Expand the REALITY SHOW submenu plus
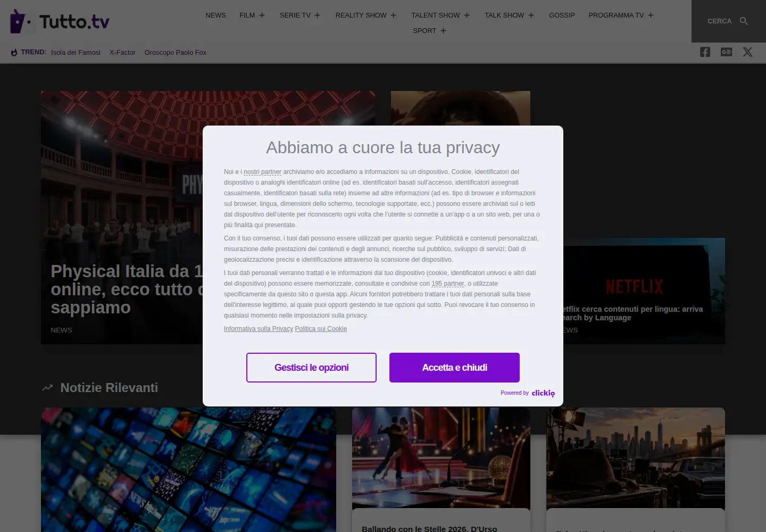The image size is (766, 532). (x=393, y=15)
